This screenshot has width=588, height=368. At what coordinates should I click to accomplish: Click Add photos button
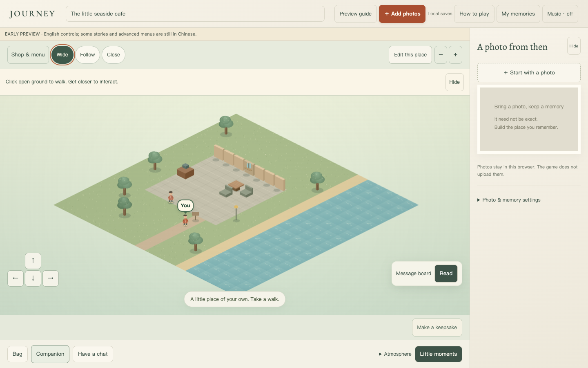click(402, 14)
